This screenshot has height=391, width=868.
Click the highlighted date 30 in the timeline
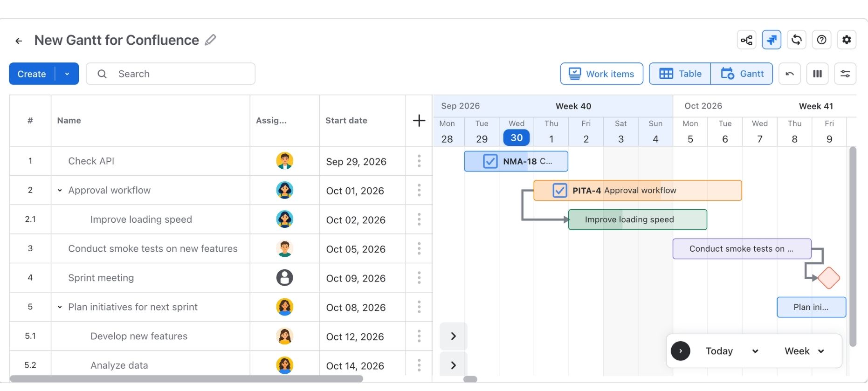pyautogui.click(x=517, y=138)
